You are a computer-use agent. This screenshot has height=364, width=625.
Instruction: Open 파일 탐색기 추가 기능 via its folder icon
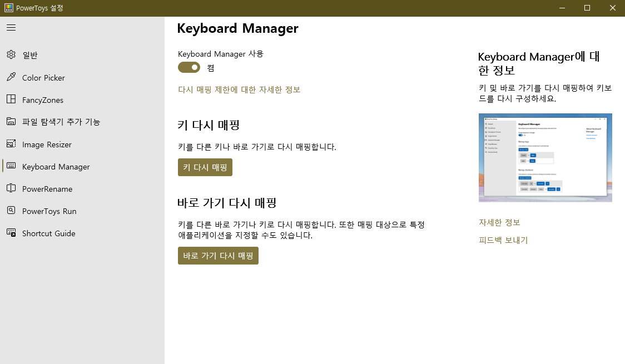[11, 122]
